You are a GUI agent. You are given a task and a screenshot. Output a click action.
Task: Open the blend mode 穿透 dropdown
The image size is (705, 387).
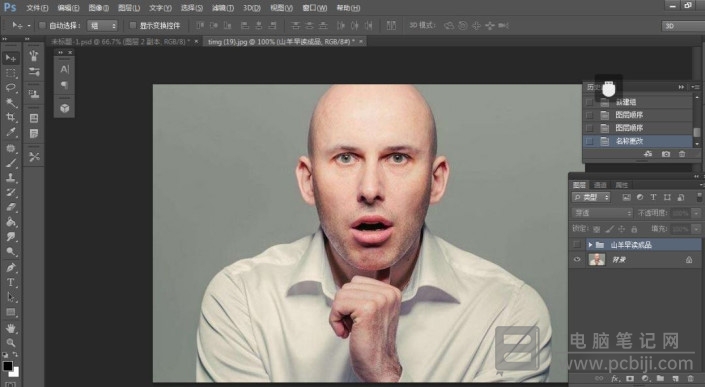pyautogui.click(x=602, y=213)
